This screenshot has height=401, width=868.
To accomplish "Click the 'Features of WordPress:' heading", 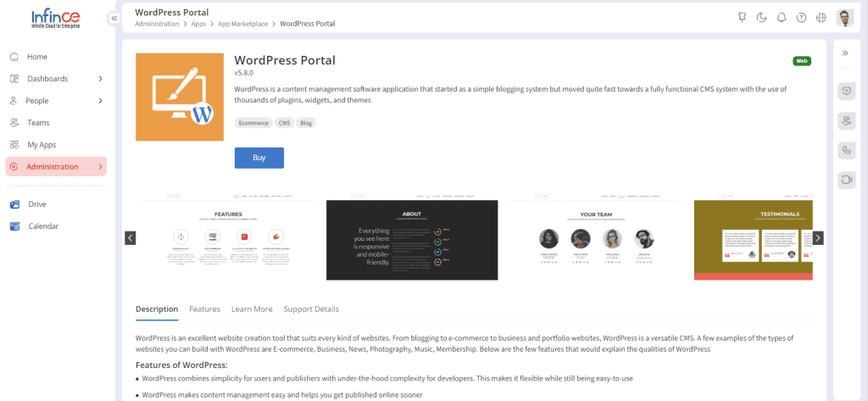I will coord(181,365).
